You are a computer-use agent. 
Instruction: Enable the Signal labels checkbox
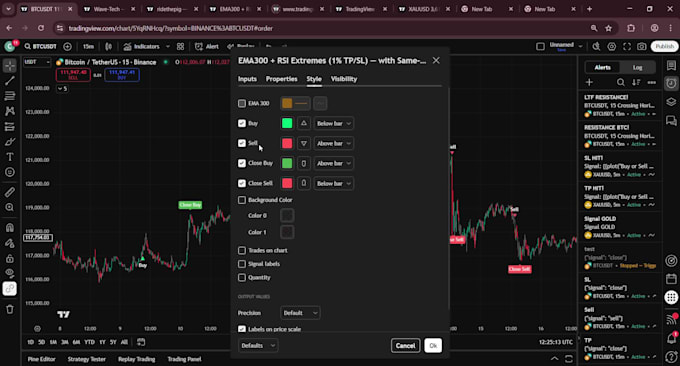(242, 264)
